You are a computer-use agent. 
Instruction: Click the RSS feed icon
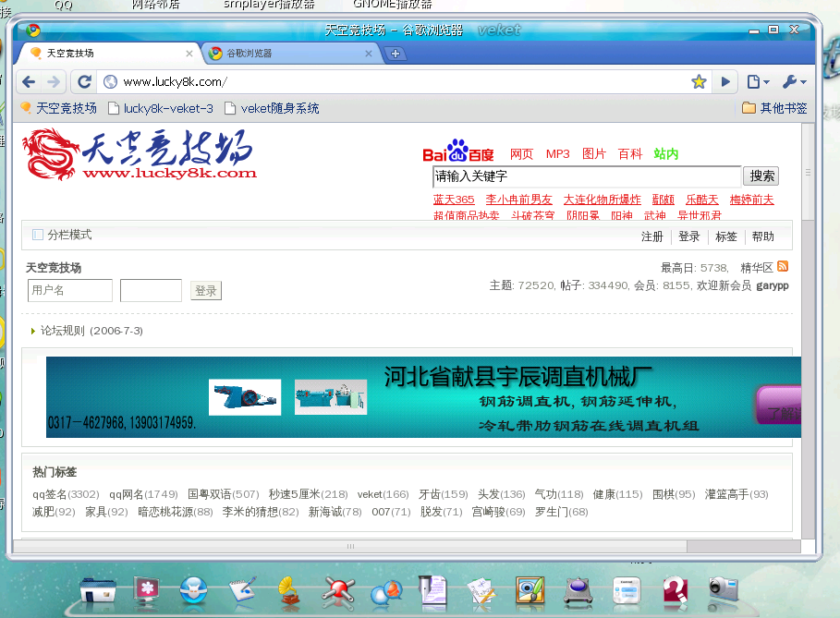pos(782,266)
